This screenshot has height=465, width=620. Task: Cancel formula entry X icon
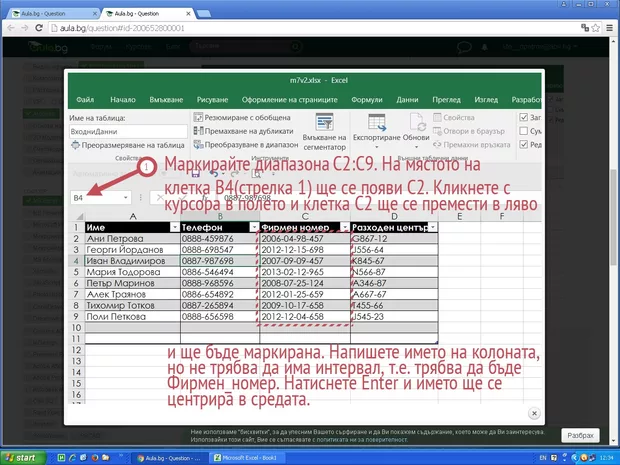click(x=160, y=197)
